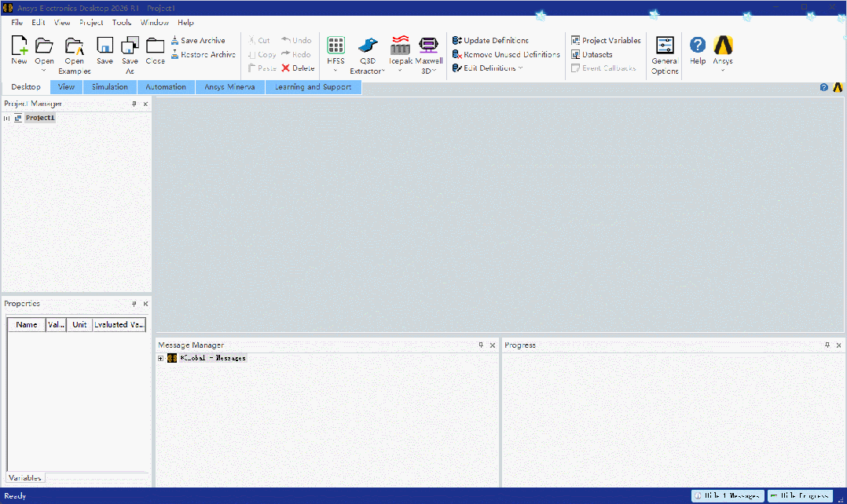The width and height of the screenshot is (847, 504).
Task: Open Project Variables
Action: point(606,41)
